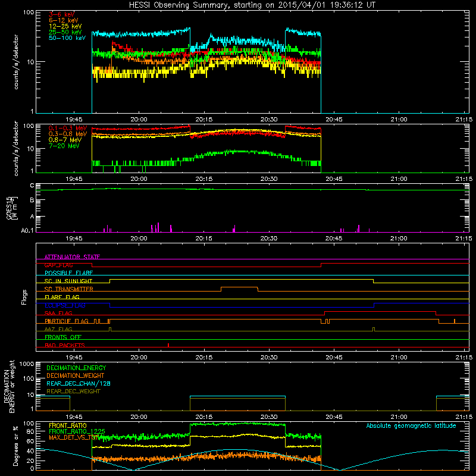The height and width of the screenshot is (476, 476).
Task: Select the DECIMATION_ENERGY legend label
Action: (76, 368)
